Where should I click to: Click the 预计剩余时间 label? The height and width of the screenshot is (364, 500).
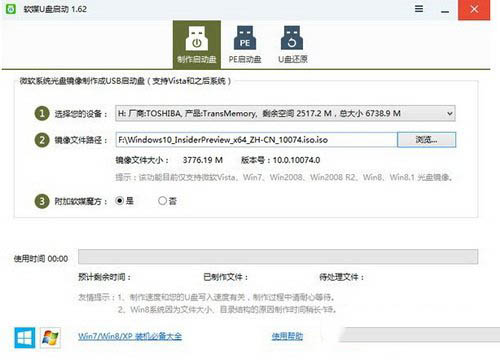click(x=104, y=277)
